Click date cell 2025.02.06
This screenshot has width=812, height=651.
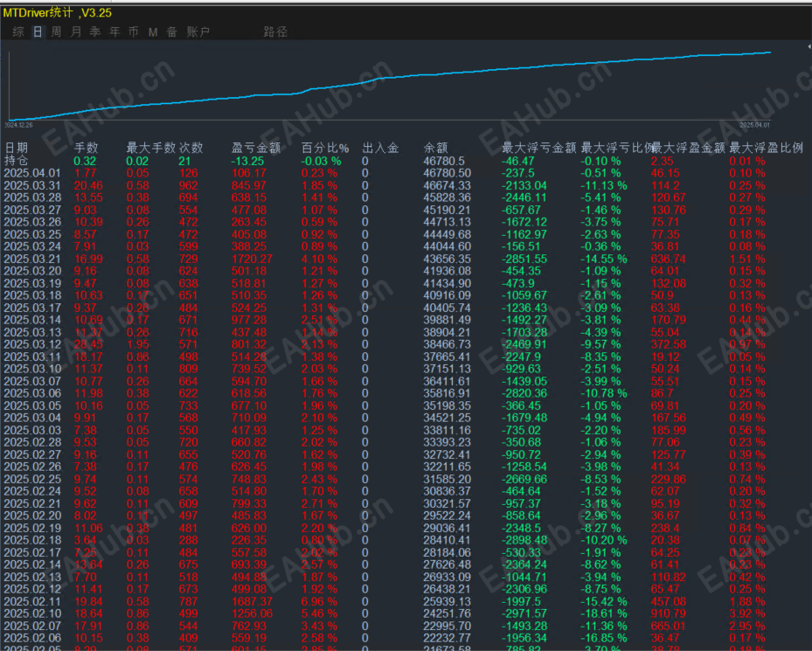pos(32,638)
